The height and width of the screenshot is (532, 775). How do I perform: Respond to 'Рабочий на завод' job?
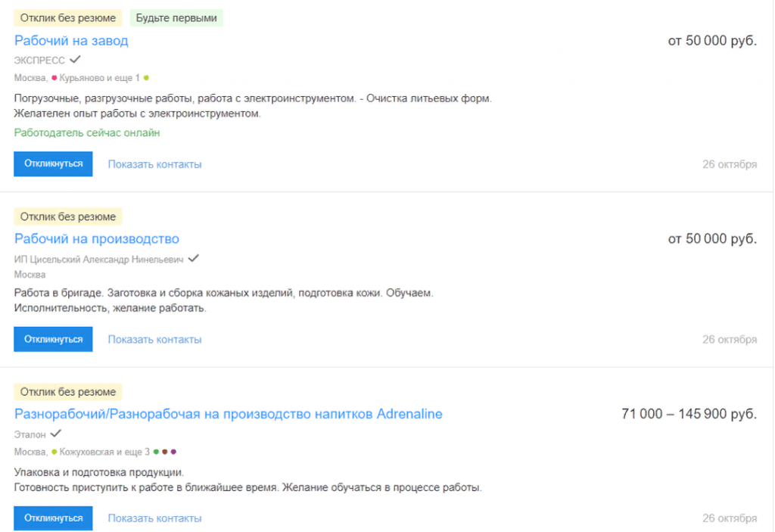[x=53, y=164]
